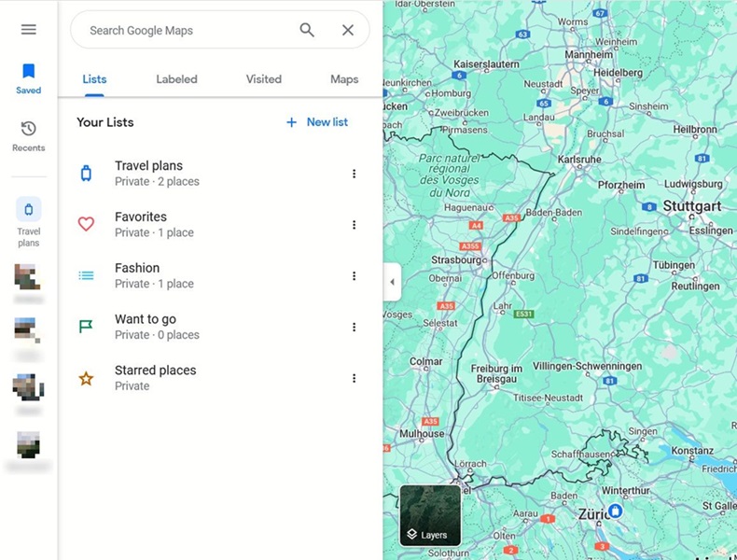737x560 pixels.
Task: Open more options for Want to go
Action: [354, 327]
